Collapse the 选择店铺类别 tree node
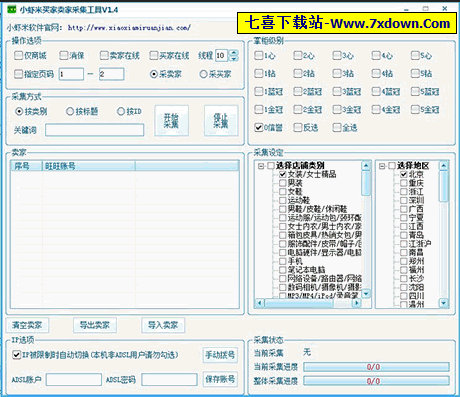 click(x=261, y=166)
